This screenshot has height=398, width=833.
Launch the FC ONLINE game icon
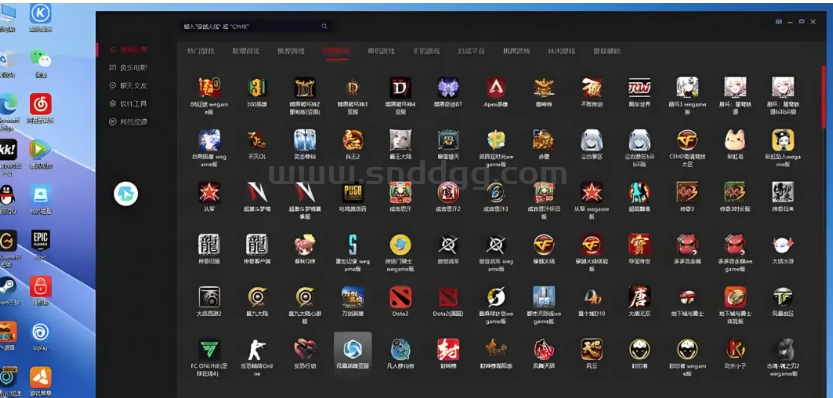[209, 349]
